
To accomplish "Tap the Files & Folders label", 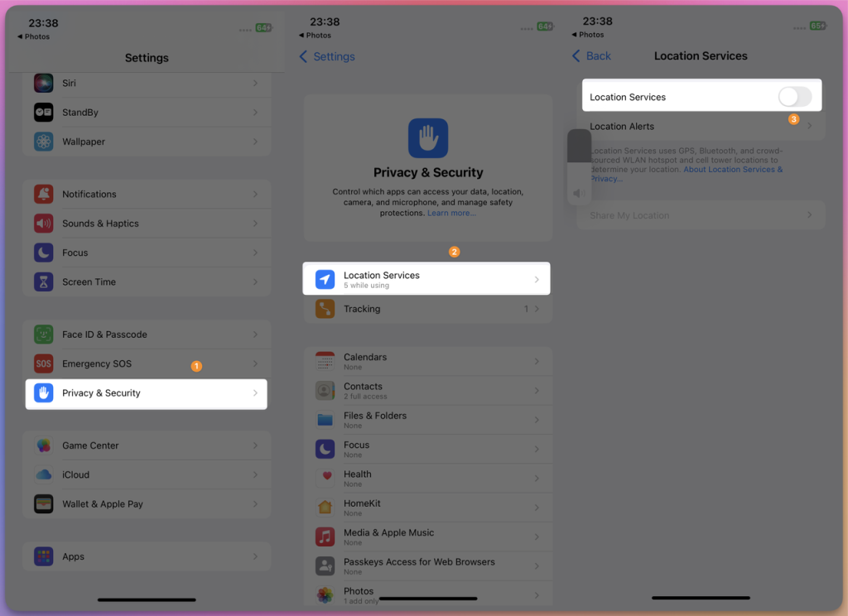I will [x=375, y=416].
